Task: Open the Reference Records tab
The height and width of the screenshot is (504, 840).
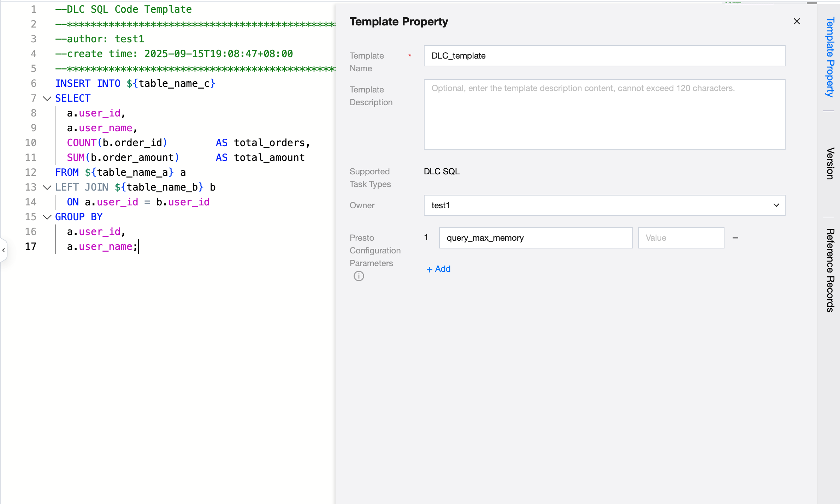Action: (830, 270)
